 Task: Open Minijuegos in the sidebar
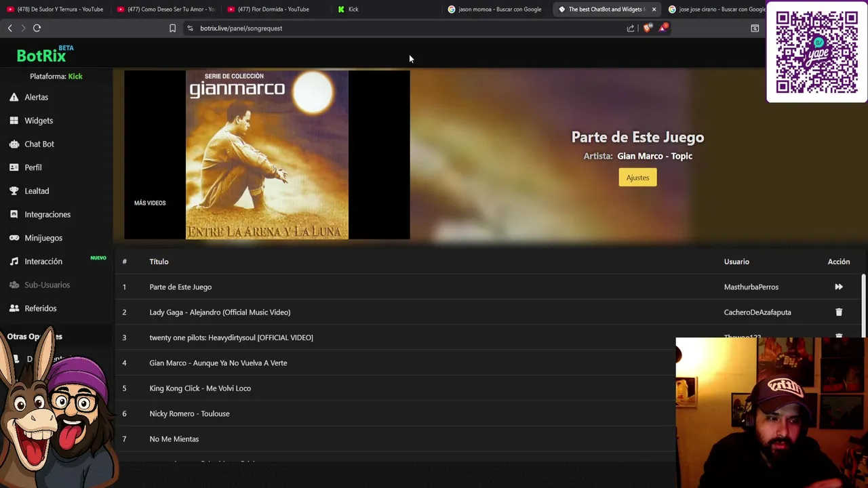tap(43, 238)
